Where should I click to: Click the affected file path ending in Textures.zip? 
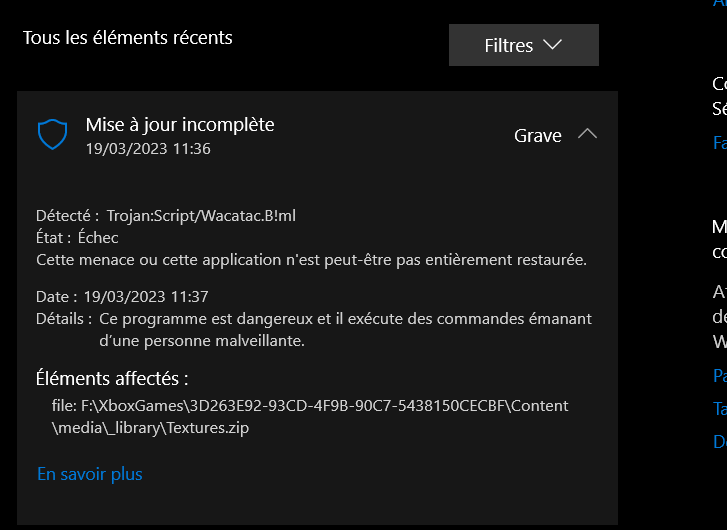point(310,416)
